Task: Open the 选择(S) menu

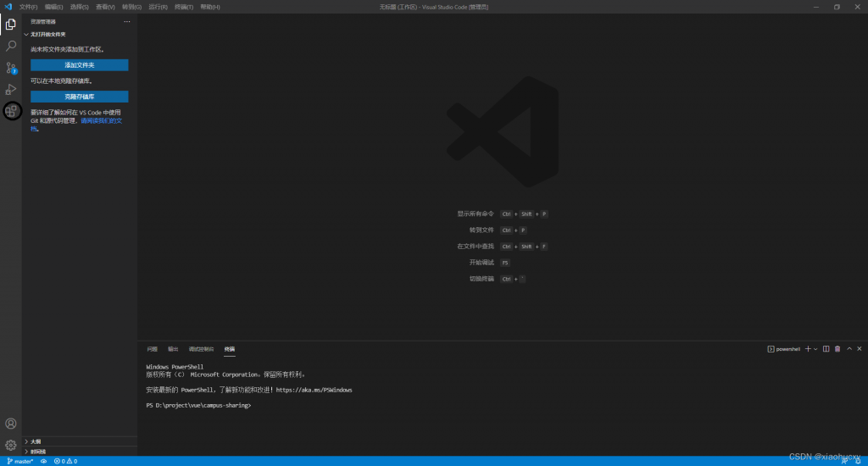Action: click(79, 7)
